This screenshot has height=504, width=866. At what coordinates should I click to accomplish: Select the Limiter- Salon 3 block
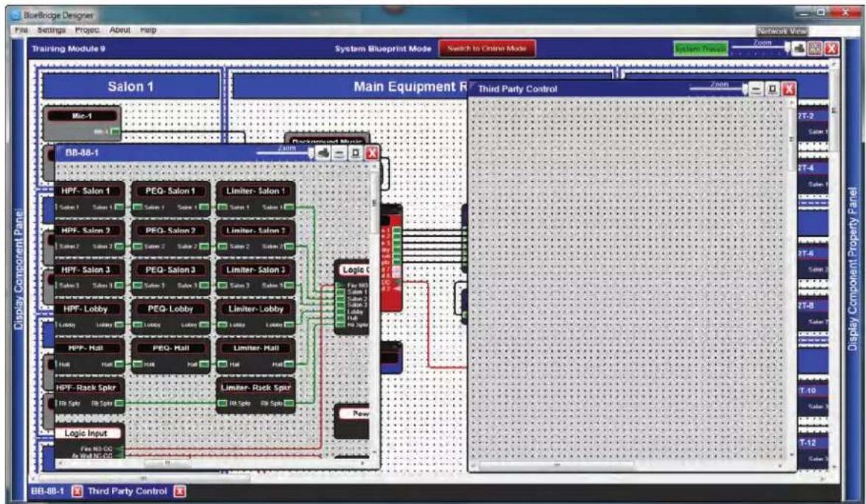(x=255, y=277)
